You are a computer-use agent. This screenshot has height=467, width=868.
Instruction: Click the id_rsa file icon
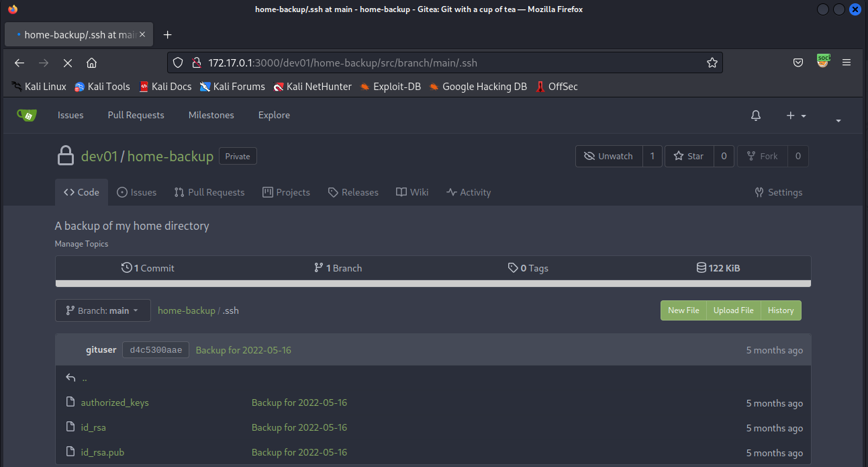(70, 427)
